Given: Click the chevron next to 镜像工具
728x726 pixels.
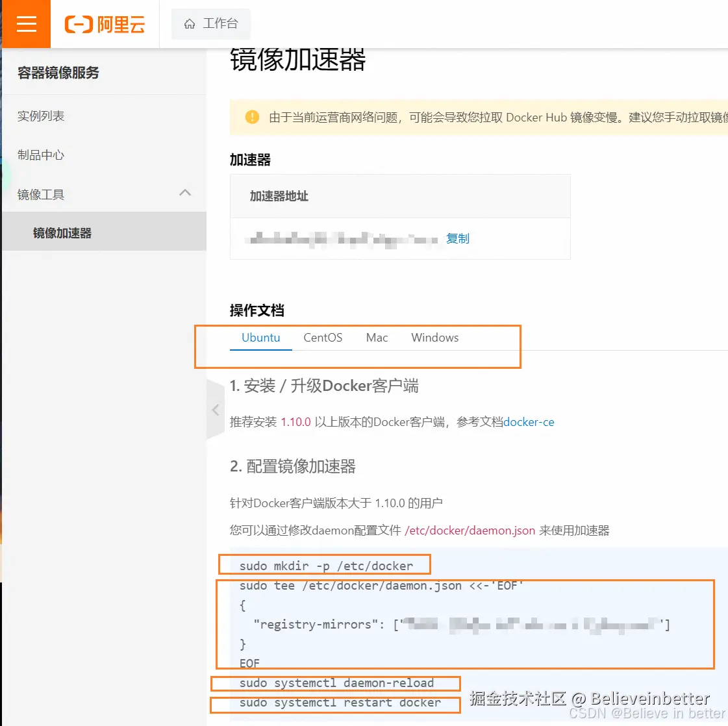Looking at the screenshot, I should pos(185,193).
